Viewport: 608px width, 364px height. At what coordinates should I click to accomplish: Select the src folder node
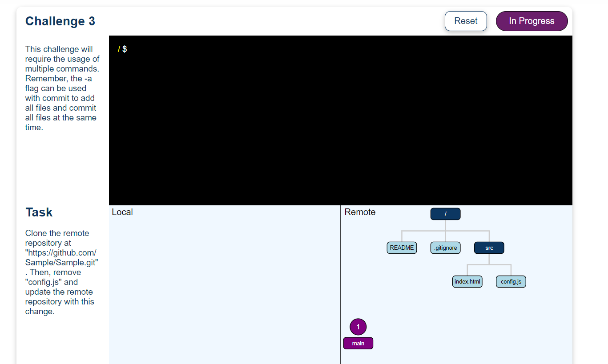tap(488, 248)
